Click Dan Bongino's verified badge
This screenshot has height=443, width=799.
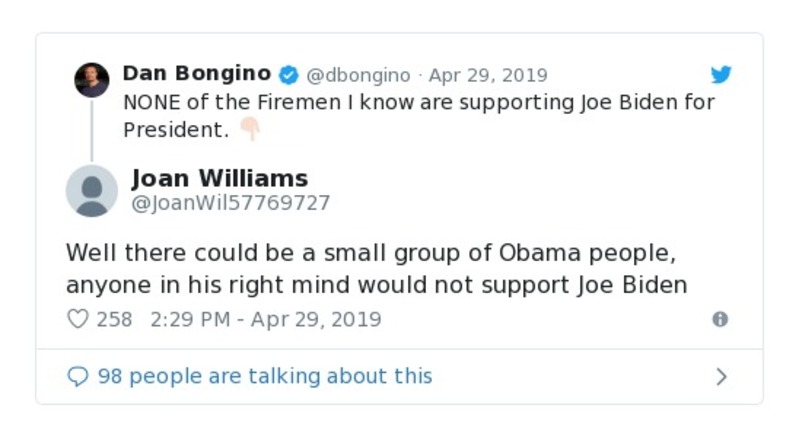[x=289, y=75]
